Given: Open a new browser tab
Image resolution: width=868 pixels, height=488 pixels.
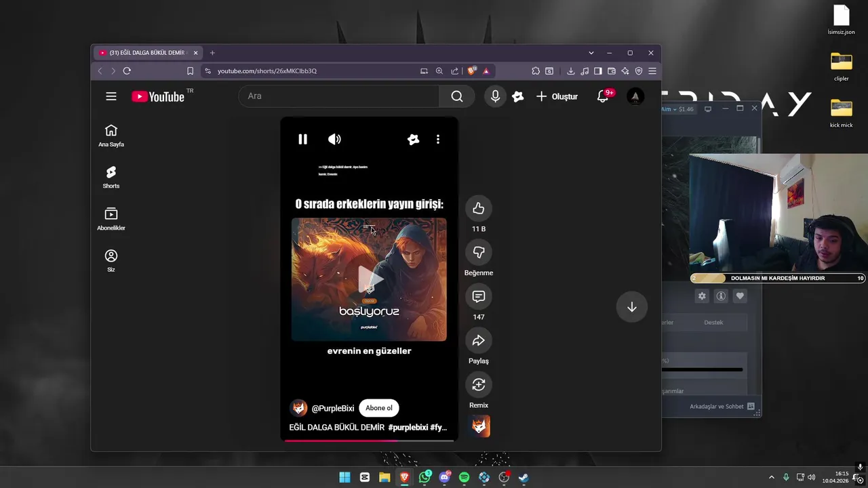Looking at the screenshot, I should pos(212,53).
